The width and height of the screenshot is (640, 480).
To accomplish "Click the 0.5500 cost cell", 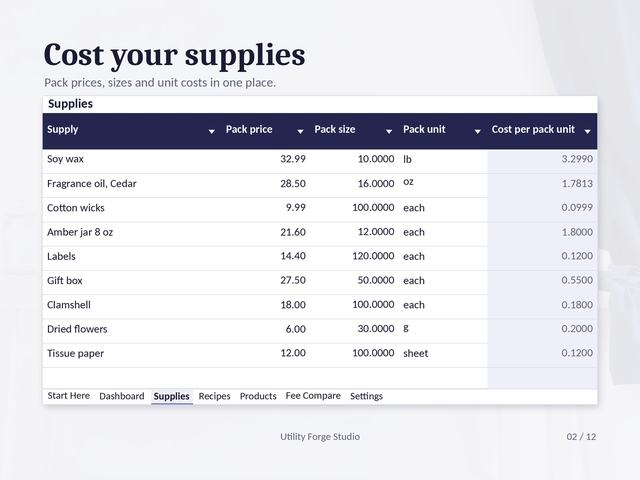I will [x=542, y=280].
